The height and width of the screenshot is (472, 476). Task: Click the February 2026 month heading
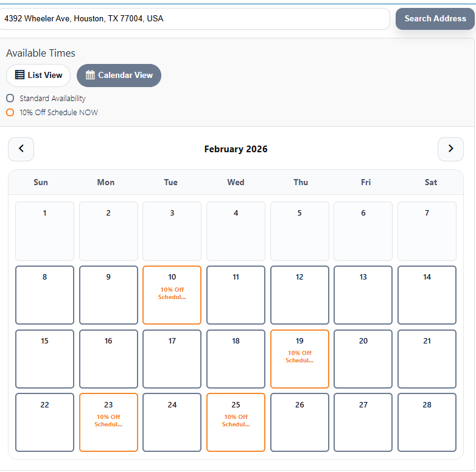(x=236, y=149)
